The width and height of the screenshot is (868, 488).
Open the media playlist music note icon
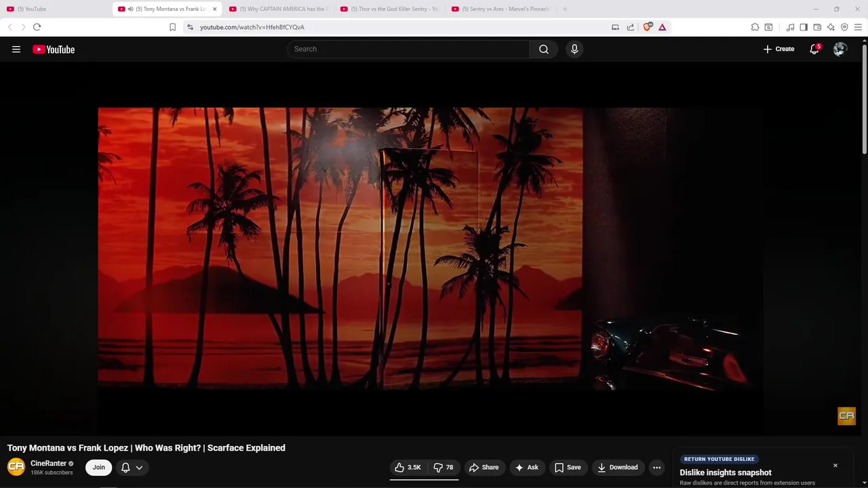point(790,27)
